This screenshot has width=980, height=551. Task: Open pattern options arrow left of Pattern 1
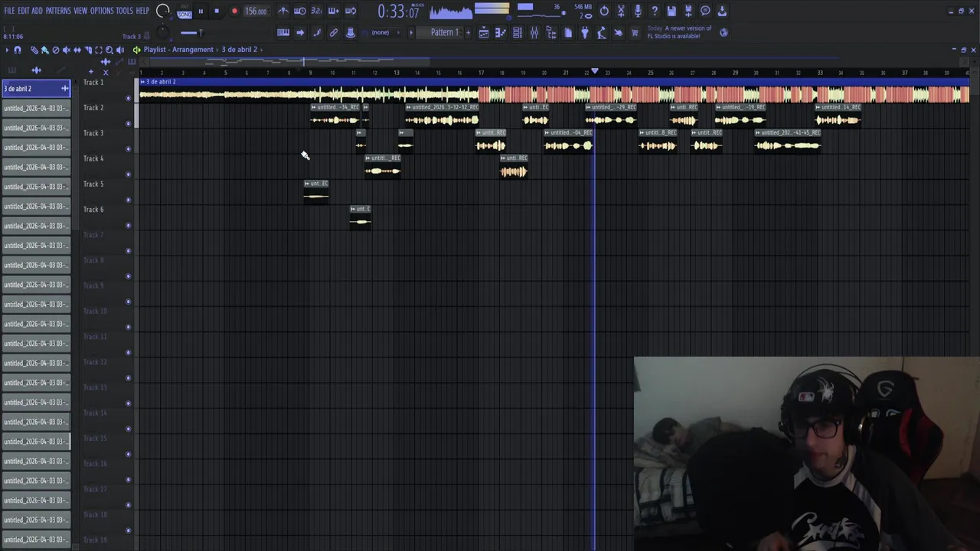(x=411, y=33)
